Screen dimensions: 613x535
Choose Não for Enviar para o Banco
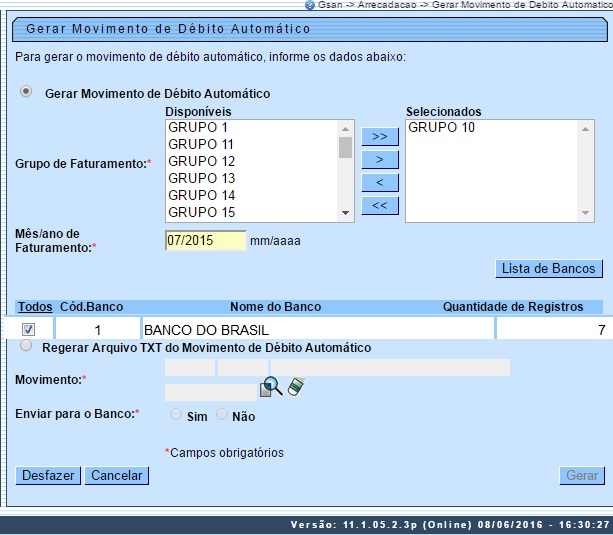(x=222, y=415)
